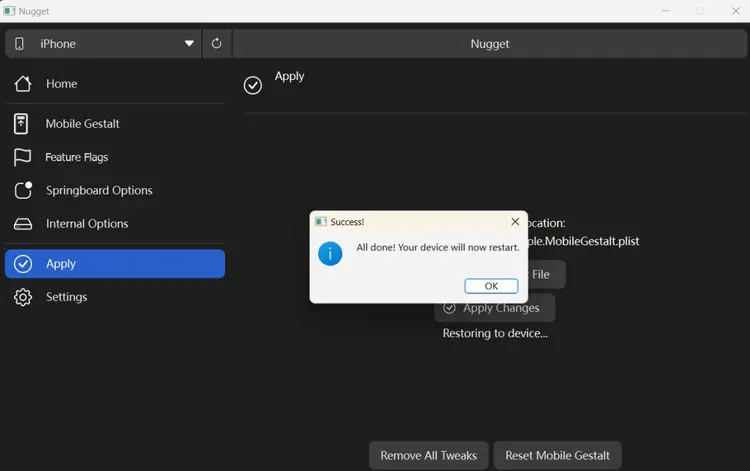Click the checkmark icon in Apply header

pyautogui.click(x=253, y=85)
